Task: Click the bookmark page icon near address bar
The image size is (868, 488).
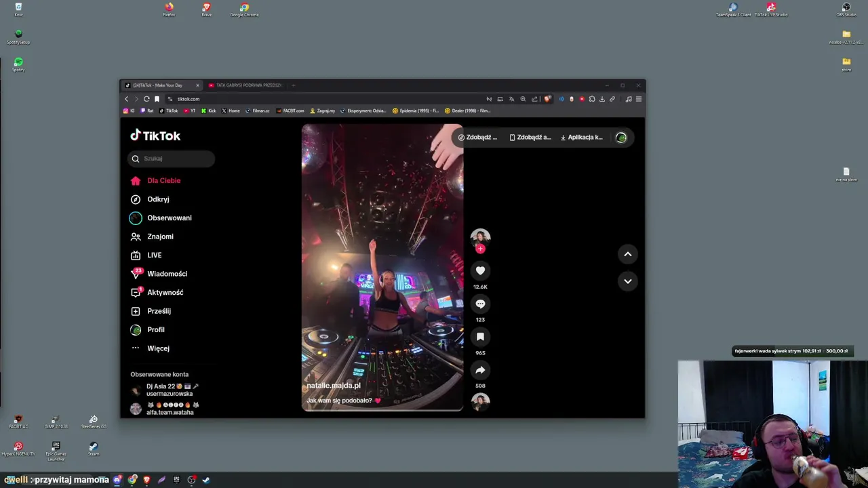Action: point(157,99)
